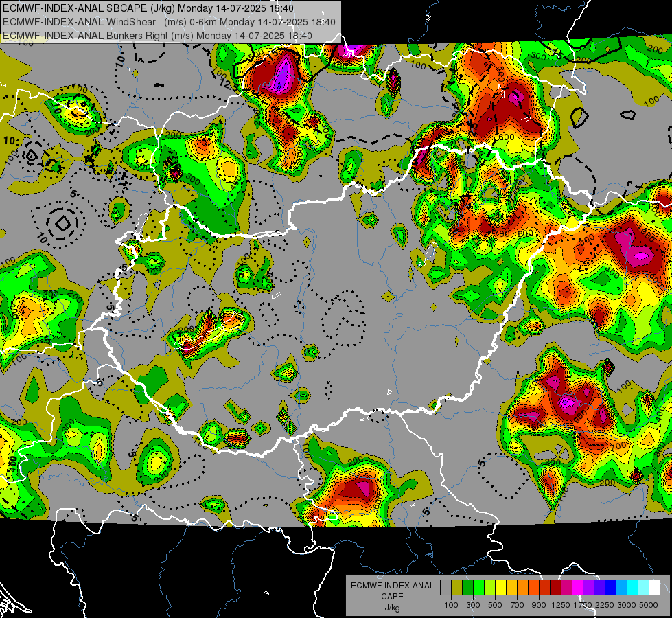Click the legend value 700
The height and width of the screenshot is (618, 672).
[x=517, y=605]
